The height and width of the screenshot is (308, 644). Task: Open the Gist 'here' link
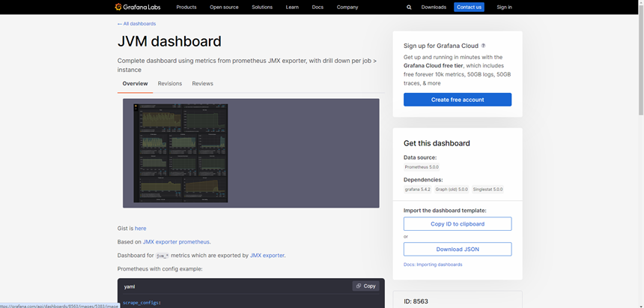[x=141, y=229]
